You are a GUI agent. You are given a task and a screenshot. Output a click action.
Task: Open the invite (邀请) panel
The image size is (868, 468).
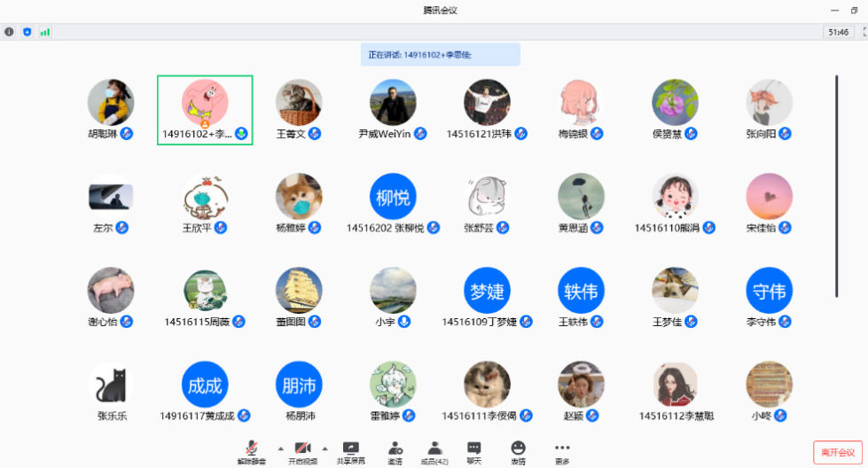(395, 452)
